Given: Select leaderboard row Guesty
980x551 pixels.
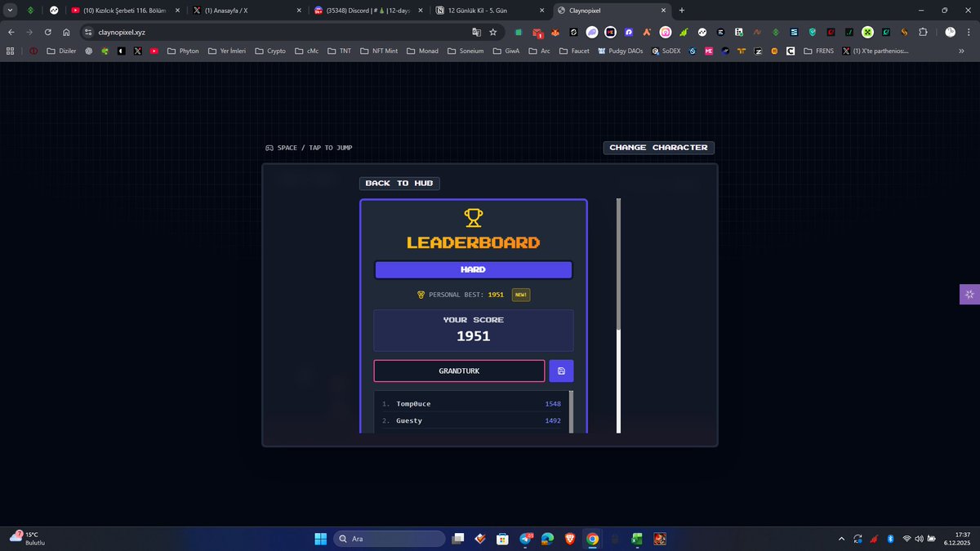Looking at the screenshot, I should click(471, 421).
